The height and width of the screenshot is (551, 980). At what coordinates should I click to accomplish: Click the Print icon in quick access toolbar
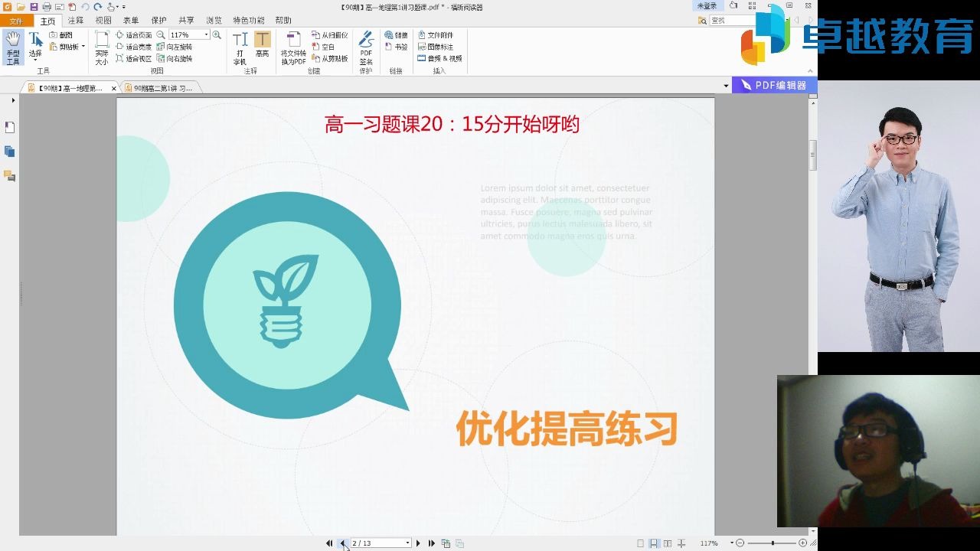[47, 6]
